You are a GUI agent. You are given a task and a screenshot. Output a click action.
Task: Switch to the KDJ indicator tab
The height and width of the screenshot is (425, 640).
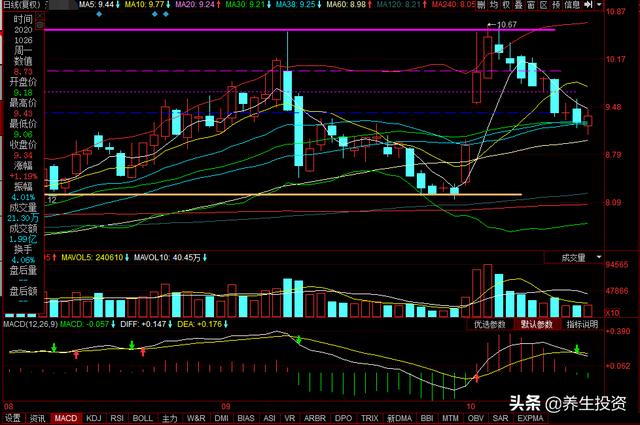(93, 418)
